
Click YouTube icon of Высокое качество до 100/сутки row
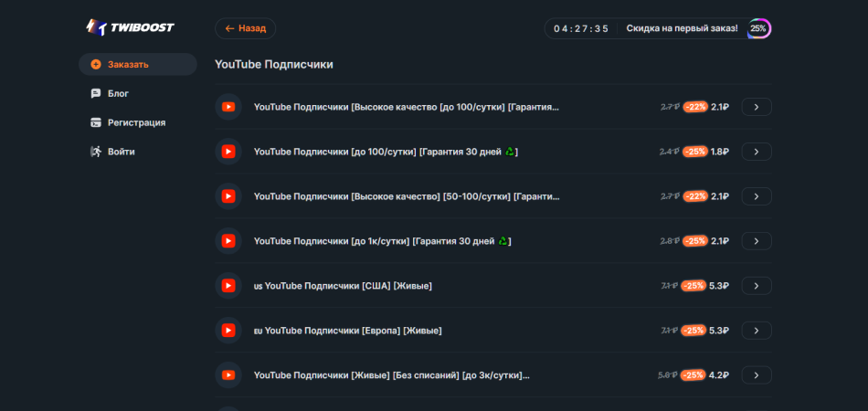[x=228, y=107]
